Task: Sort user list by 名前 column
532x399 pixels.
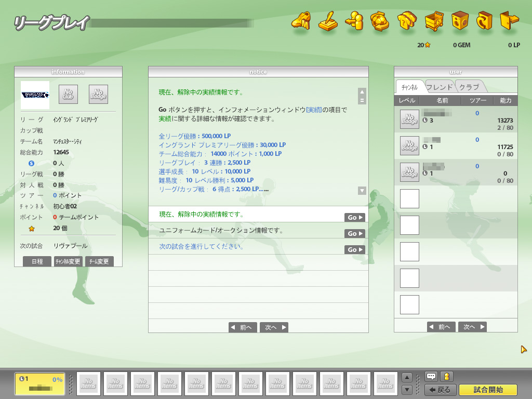Action: (442, 100)
